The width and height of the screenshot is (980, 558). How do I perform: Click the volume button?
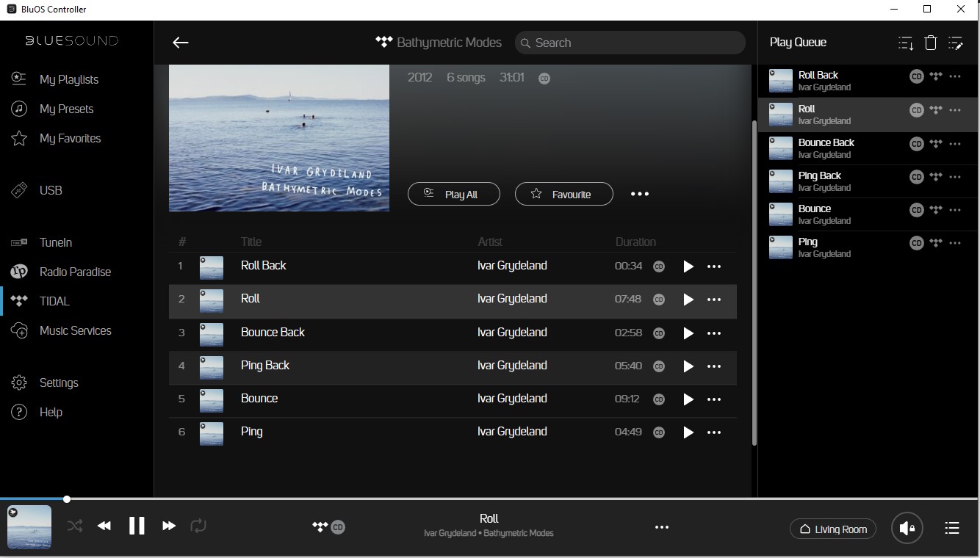click(907, 528)
